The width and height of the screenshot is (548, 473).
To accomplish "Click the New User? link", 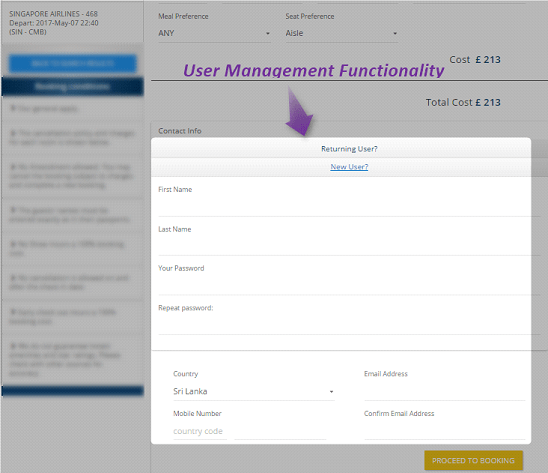I will point(349,167).
